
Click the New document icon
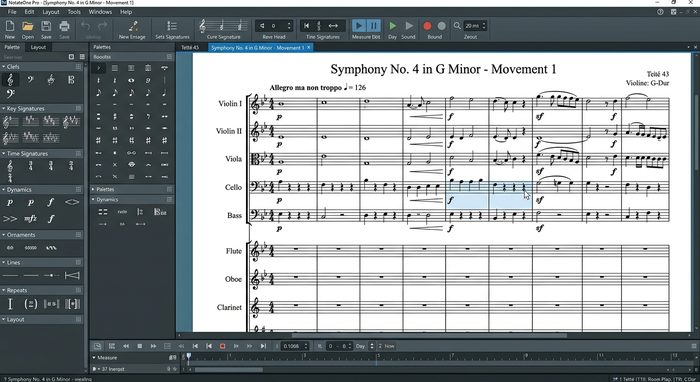coord(10,26)
